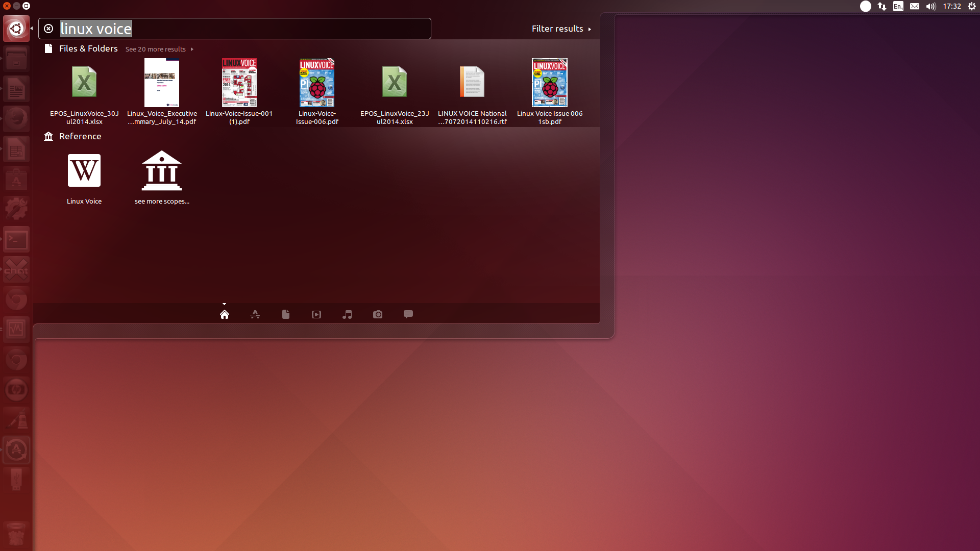
Task: Launch LibreOffice Calc from the launcher
Action: point(16,149)
